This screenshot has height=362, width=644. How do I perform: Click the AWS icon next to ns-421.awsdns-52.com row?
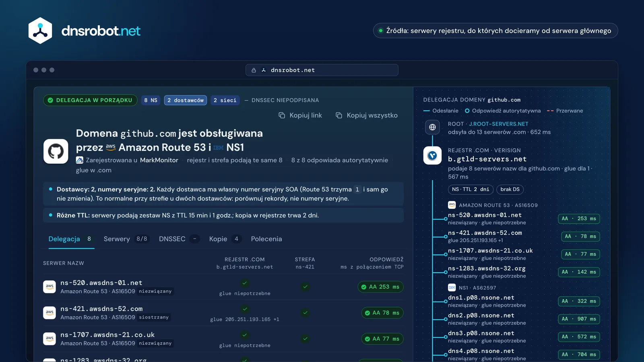[x=50, y=313]
